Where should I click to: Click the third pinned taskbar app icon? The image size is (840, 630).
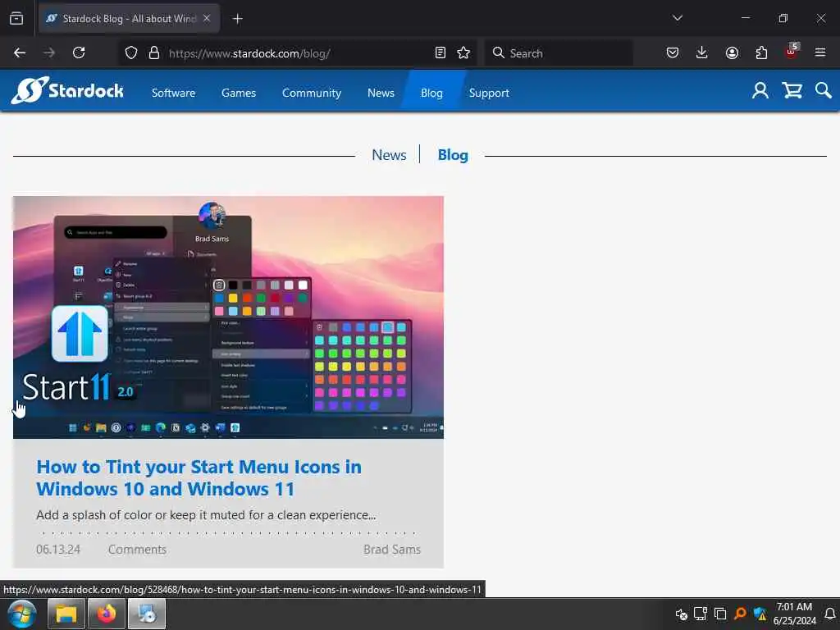pos(147,614)
